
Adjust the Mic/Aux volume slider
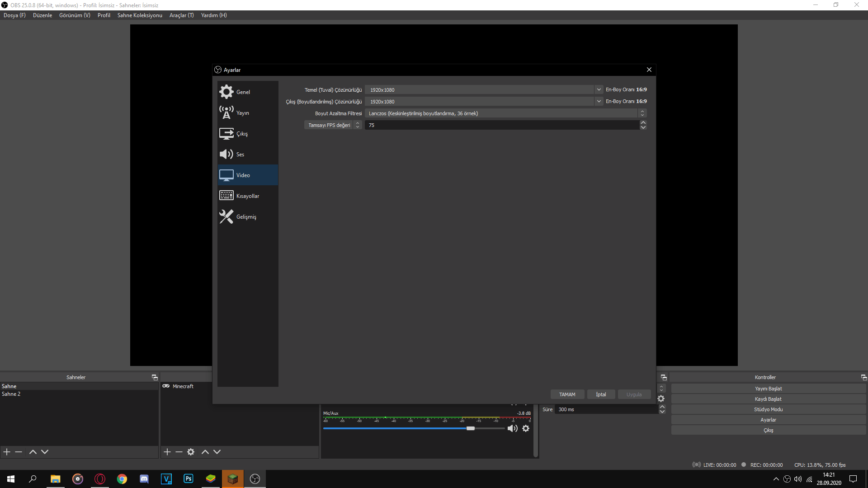[471, 428]
